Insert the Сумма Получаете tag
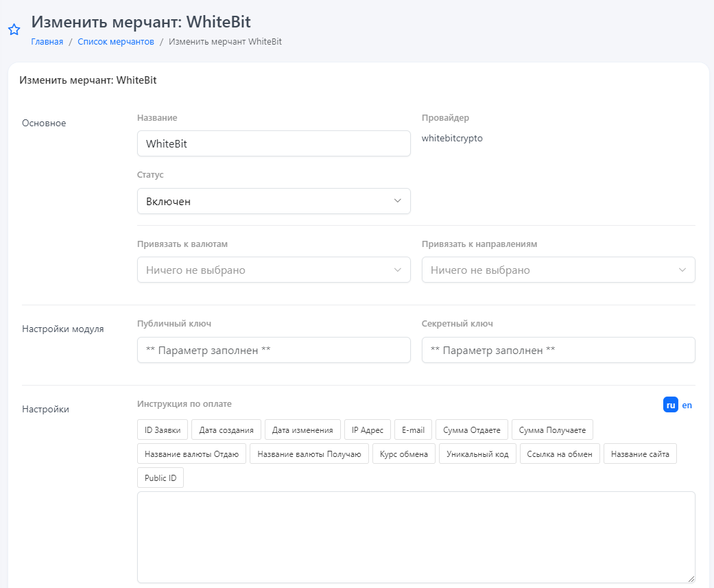714x588 pixels. coord(552,430)
